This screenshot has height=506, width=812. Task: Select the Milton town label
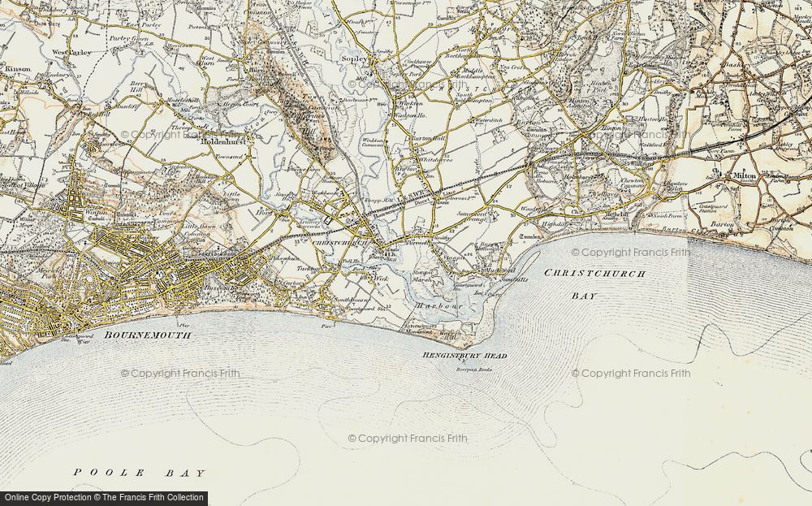point(743,175)
